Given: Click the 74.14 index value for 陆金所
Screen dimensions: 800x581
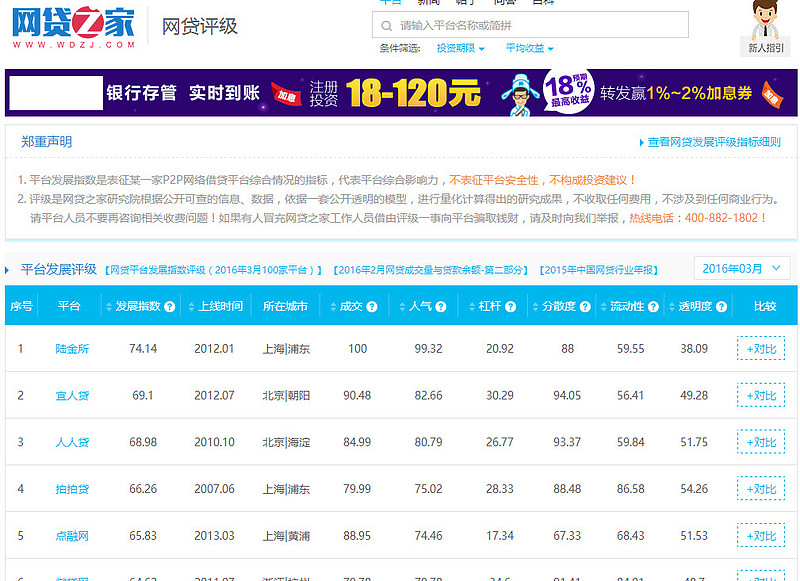Looking at the screenshot, I should 143,349.
